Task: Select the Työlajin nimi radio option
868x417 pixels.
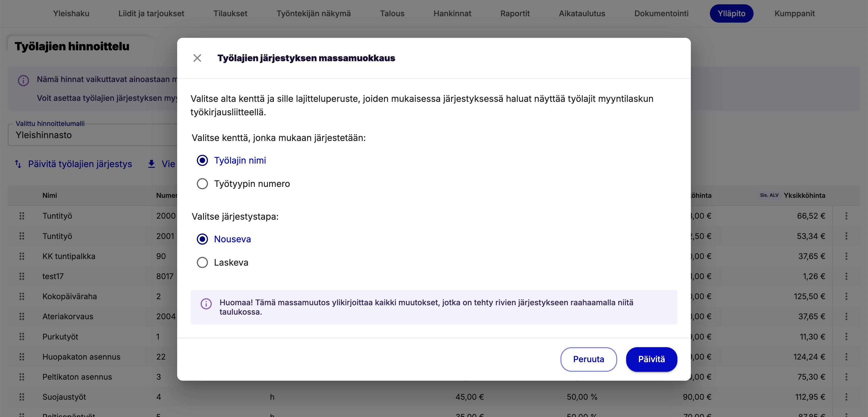Action: point(202,161)
